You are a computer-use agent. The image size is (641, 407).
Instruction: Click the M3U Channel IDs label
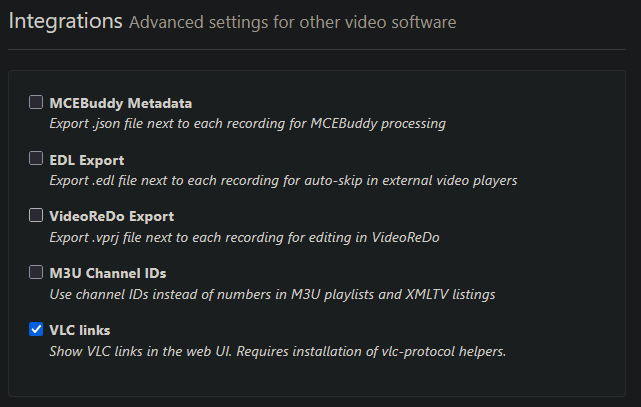point(107,272)
